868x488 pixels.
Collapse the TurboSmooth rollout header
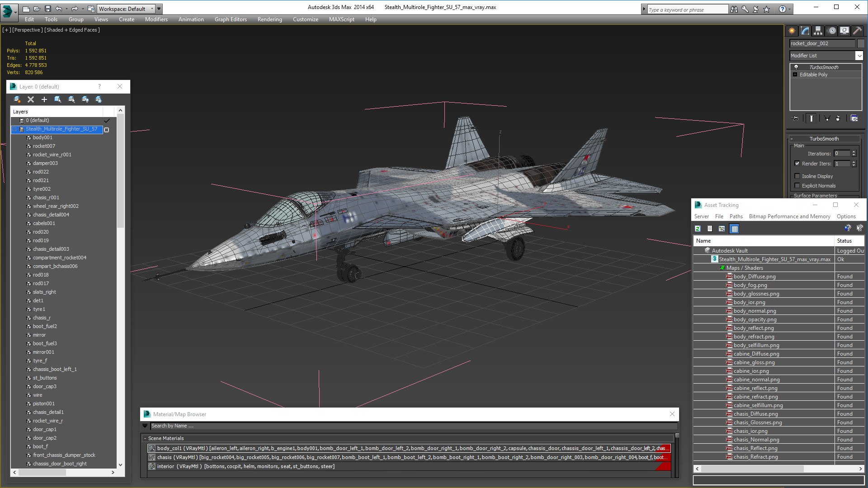pyautogui.click(x=824, y=139)
